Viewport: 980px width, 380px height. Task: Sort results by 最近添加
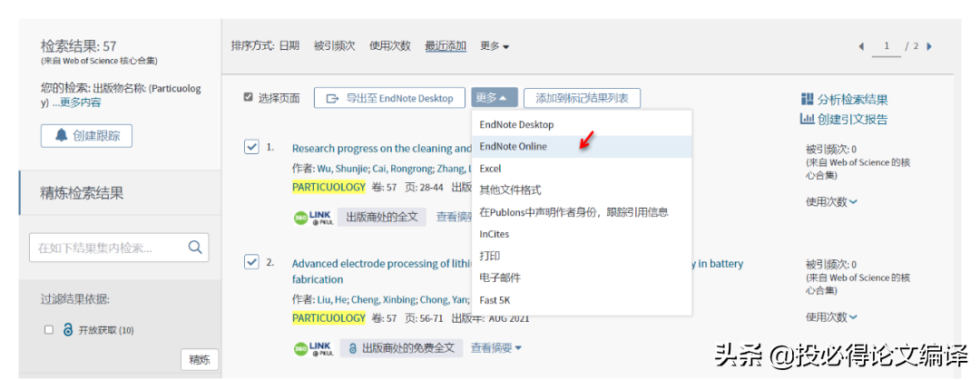[446, 45]
